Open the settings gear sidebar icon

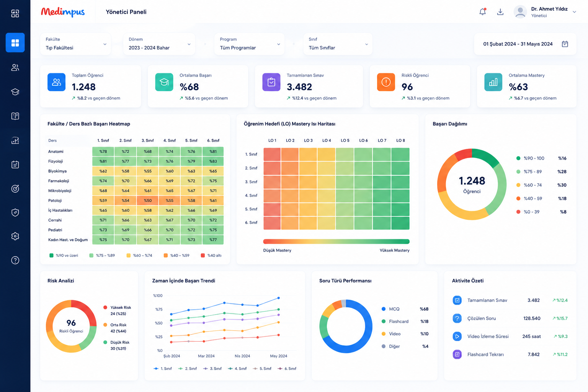[x=15, y=236]
